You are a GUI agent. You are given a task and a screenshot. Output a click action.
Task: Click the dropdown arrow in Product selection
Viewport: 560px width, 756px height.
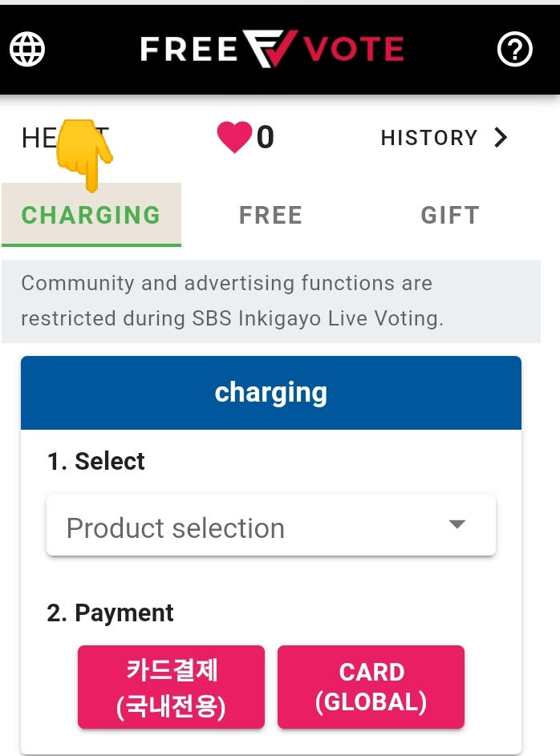(x=457, y=525)
